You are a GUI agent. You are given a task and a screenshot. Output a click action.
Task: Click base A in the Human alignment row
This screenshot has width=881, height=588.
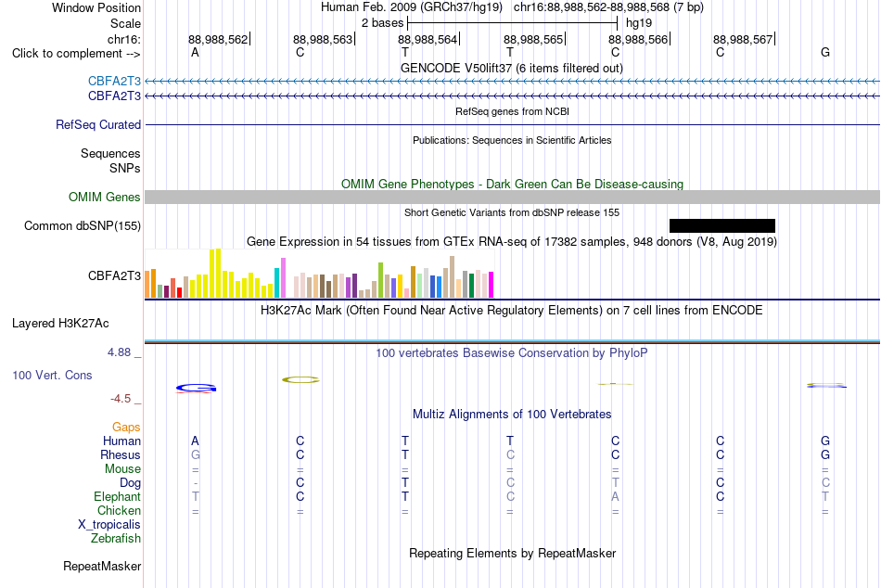(195, 441)
